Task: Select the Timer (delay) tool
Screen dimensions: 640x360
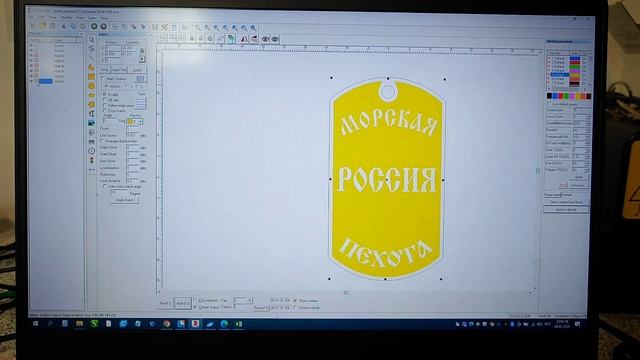Action: tap(91, 151)
